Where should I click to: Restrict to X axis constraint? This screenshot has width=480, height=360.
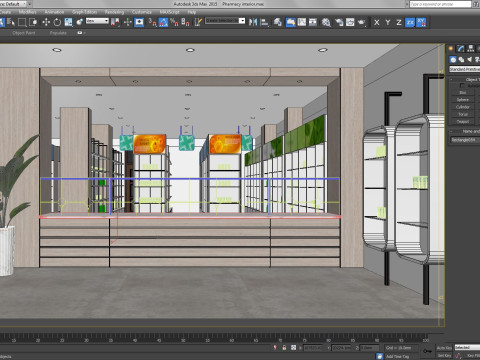tap(377, 22)
